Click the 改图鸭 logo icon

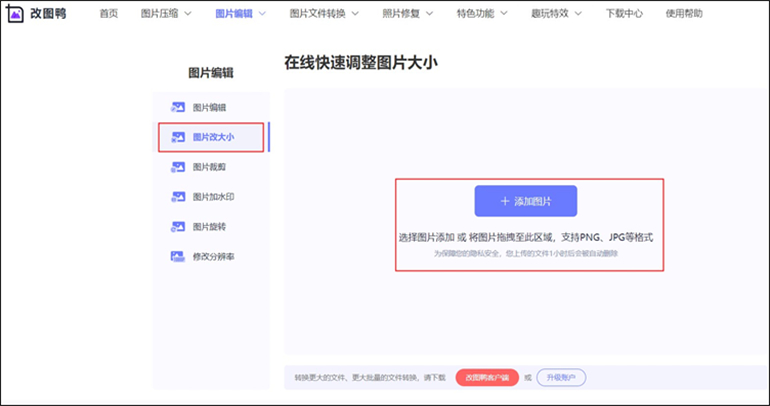click(15, 14)
